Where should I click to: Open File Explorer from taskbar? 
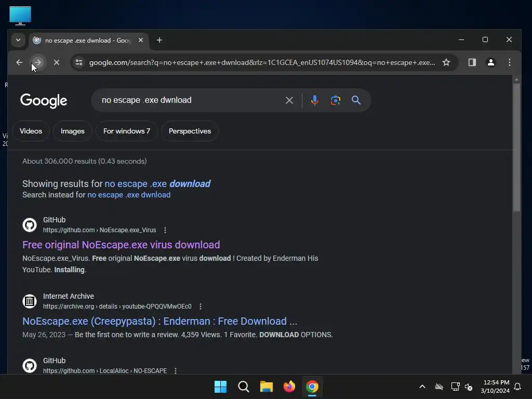pos(267,387)
